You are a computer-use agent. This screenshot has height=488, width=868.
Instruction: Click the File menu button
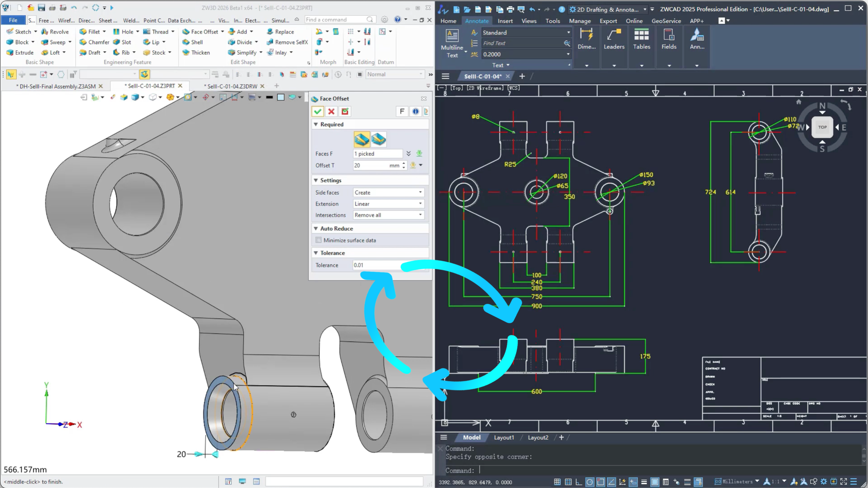tap(13, 20)
